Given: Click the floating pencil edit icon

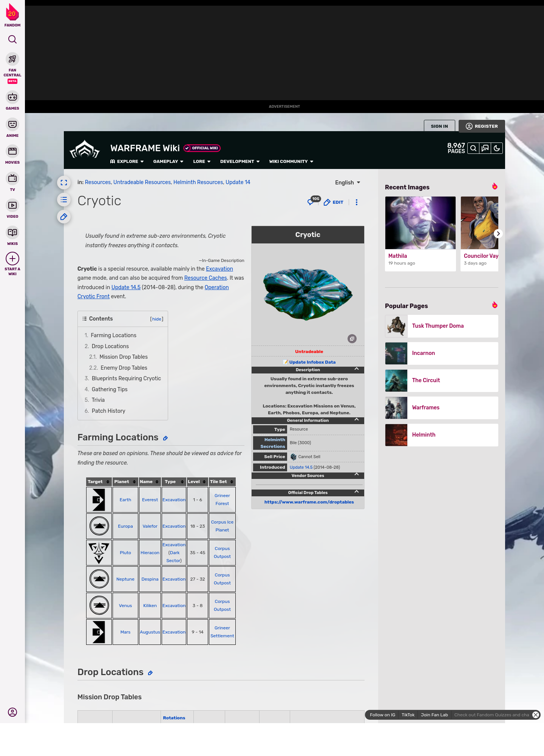Looking at the screenshot, I should click(64, 217).
